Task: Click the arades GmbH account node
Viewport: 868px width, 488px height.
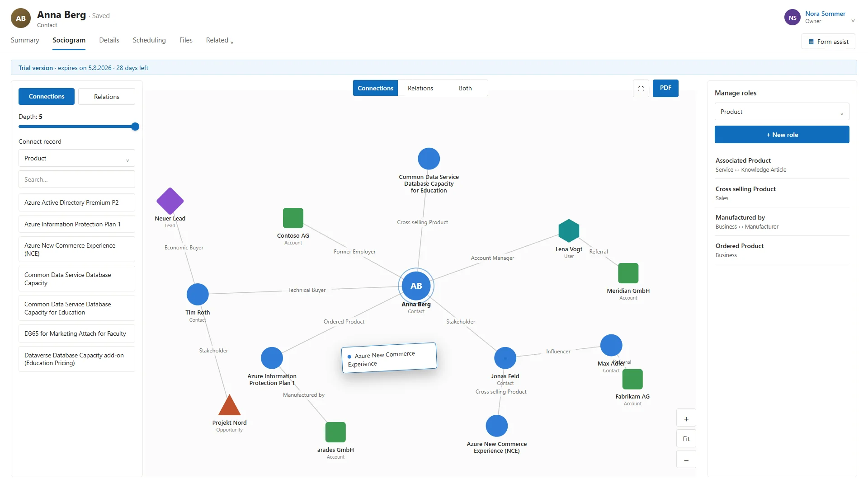Action: (335, 432)
